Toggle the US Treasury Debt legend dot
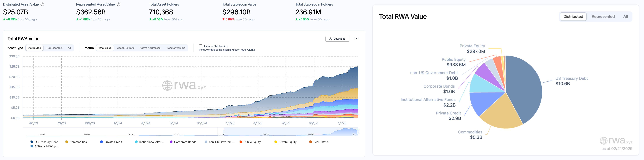This screenshot has height=160, width=644. click(x=32, y=142)
